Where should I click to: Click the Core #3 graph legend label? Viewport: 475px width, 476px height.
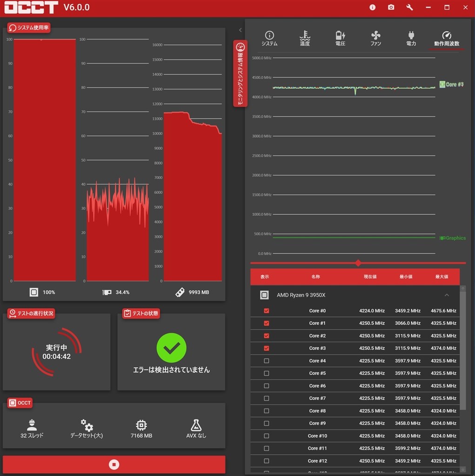click(x=451, y=85)
